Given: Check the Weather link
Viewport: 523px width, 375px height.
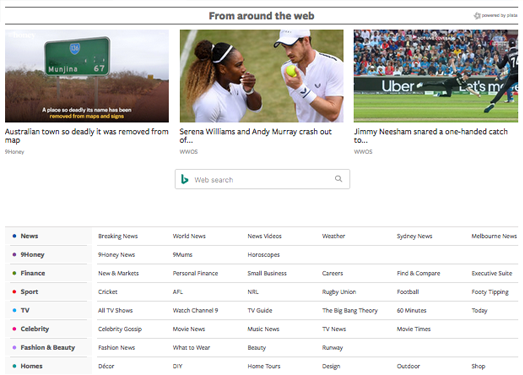Looking at the screenshot, I should tap(334, 236).
